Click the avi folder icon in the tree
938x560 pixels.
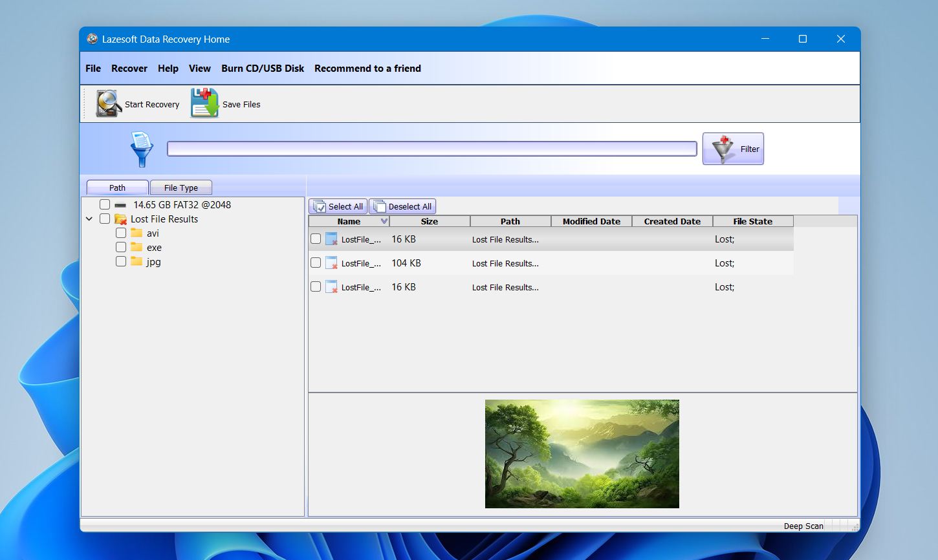[x=136, y=233]
